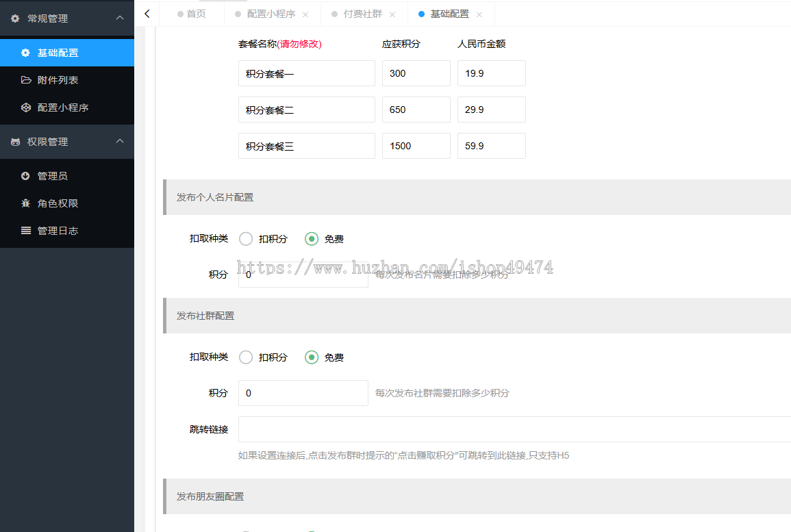Click the RMB amount field showing 59.9
The width and height of the screenshot is (791, 532).
click(x=491, y=146)
